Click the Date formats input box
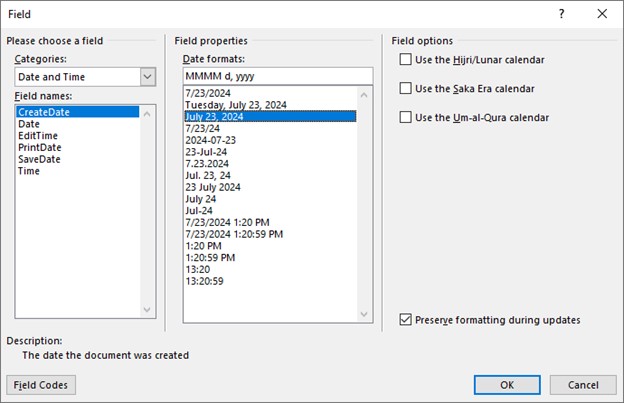This screenshot has height=403, width=624. [278, 76]
